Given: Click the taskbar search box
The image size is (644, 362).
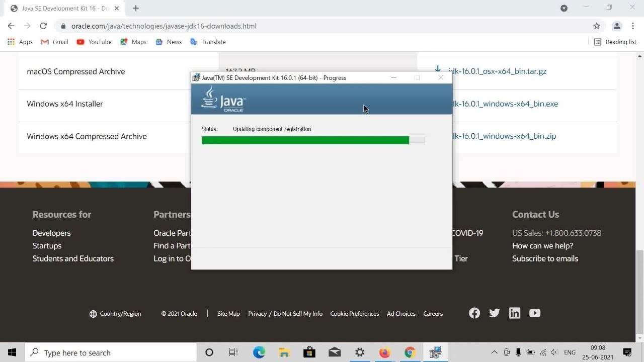Looking at the screenshot, I should [x=110, y=352].
